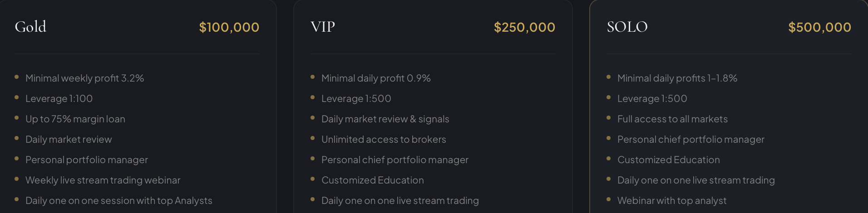Image resolution: width=868 pixels, height=213 pixels.
Task: Select 'Customized Education' in the VIP plan
Action: (x=373, y=180)
